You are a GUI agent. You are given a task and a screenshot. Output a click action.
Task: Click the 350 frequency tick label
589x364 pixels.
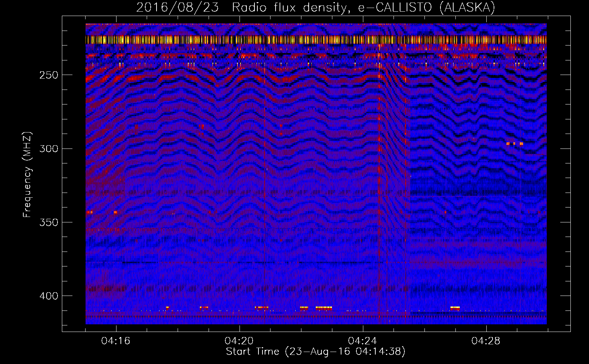coord(49,222)
